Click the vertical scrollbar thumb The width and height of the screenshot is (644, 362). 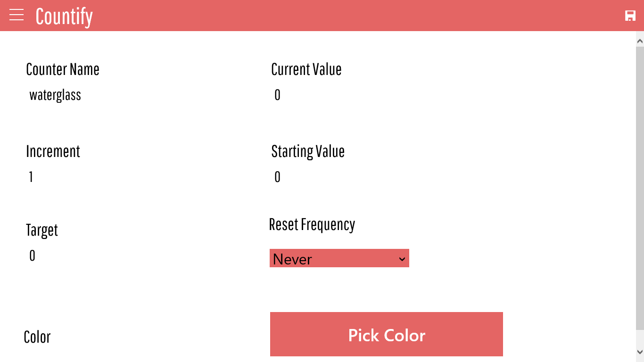click(640, 189)
